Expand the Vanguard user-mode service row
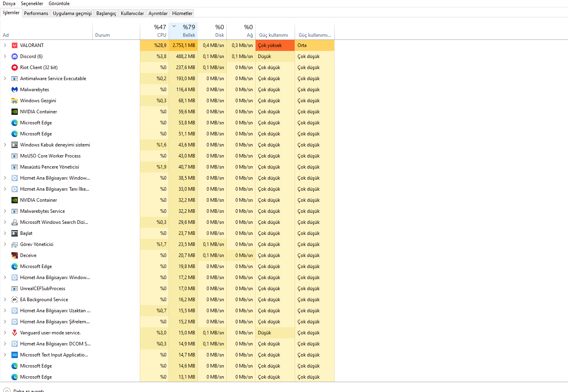 coord(5,333)
